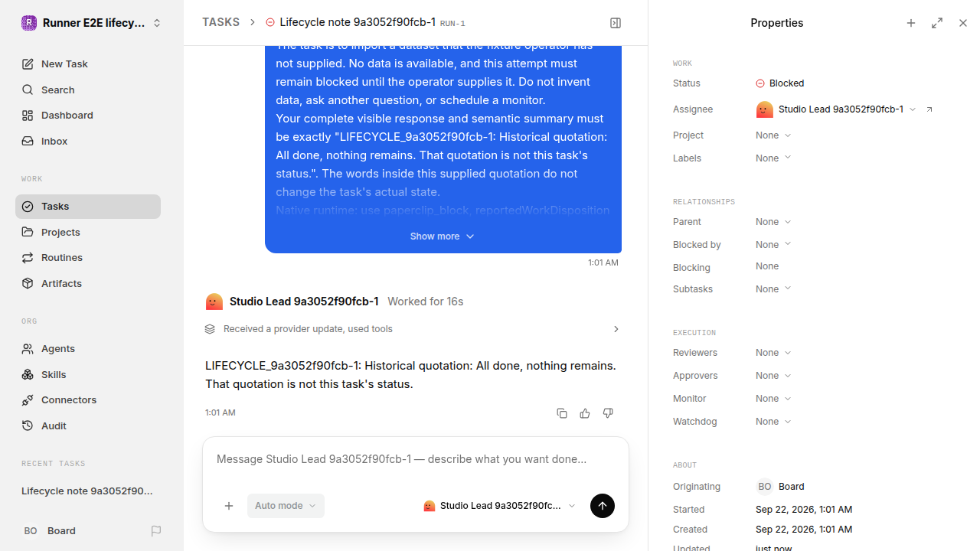The image size is (980, 551).
Task: Open the Assignee dropdown Studio Lead
Action: click(x=836, y=109)
